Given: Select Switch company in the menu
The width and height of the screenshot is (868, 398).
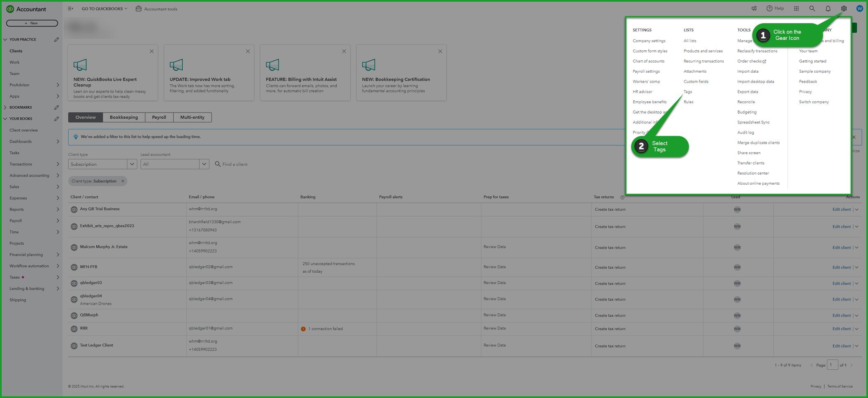Looking at the screenshot, I should 813,102.
